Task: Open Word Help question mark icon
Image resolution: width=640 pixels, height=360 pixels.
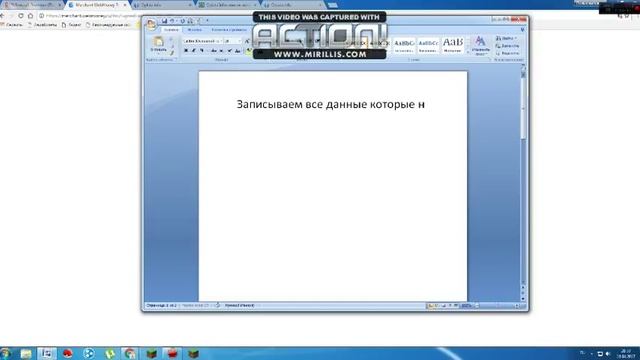Action: coord(522,30)
